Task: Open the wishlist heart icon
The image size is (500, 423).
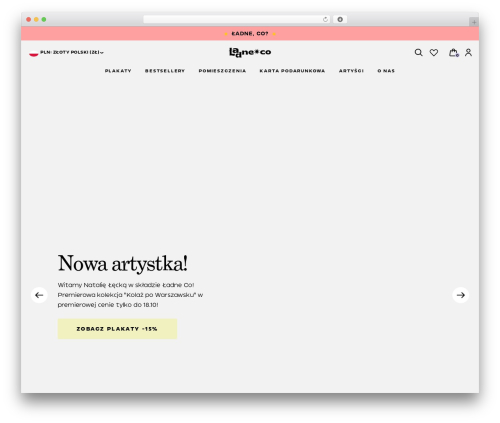Action: [x=434, y=52]
